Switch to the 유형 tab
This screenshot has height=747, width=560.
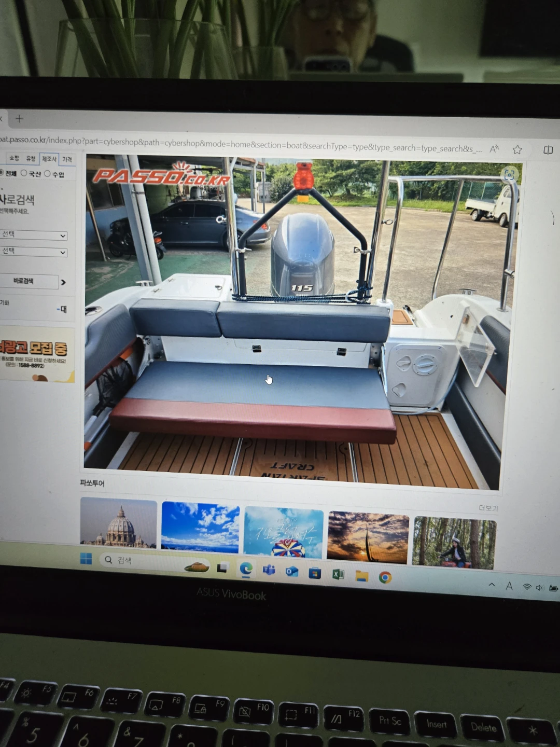click(x=31, y=158)
